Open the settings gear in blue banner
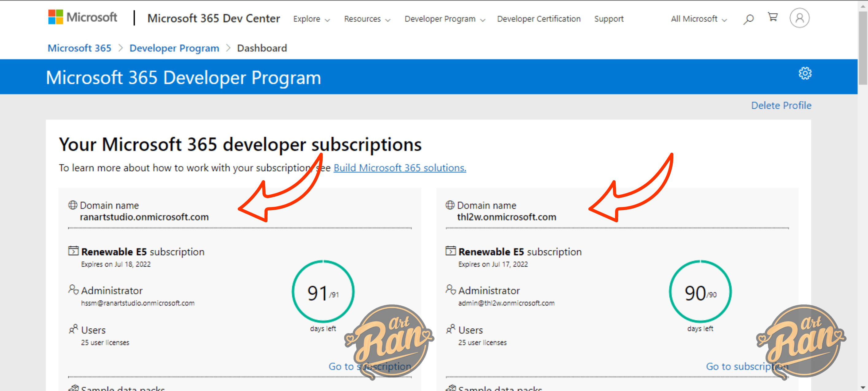868x391 pixels. (805, 73)
